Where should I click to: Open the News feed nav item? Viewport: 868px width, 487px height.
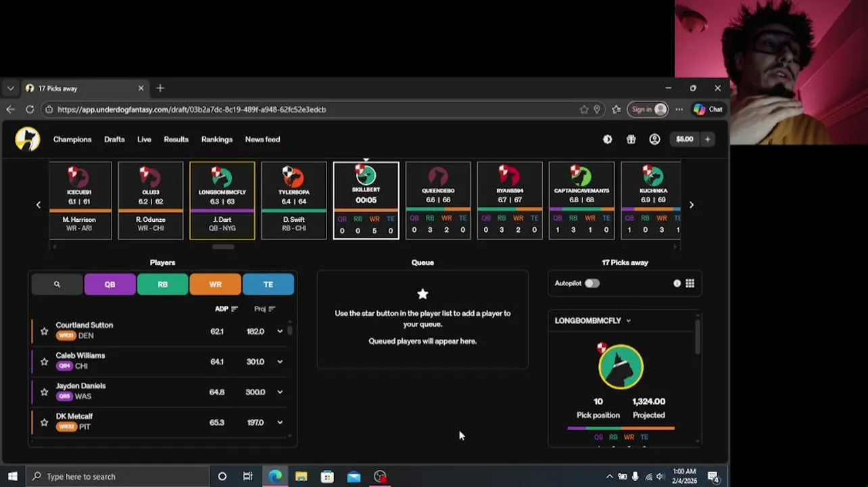[262, 139]
